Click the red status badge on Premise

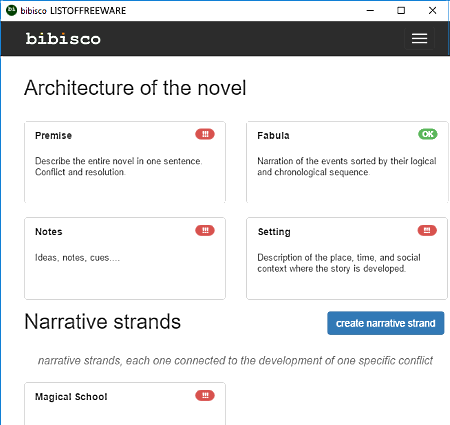coord(205,134)
